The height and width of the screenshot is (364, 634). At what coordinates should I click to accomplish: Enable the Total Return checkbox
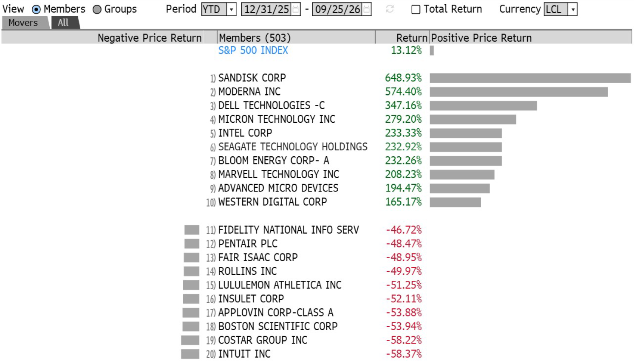pos(416,9)
